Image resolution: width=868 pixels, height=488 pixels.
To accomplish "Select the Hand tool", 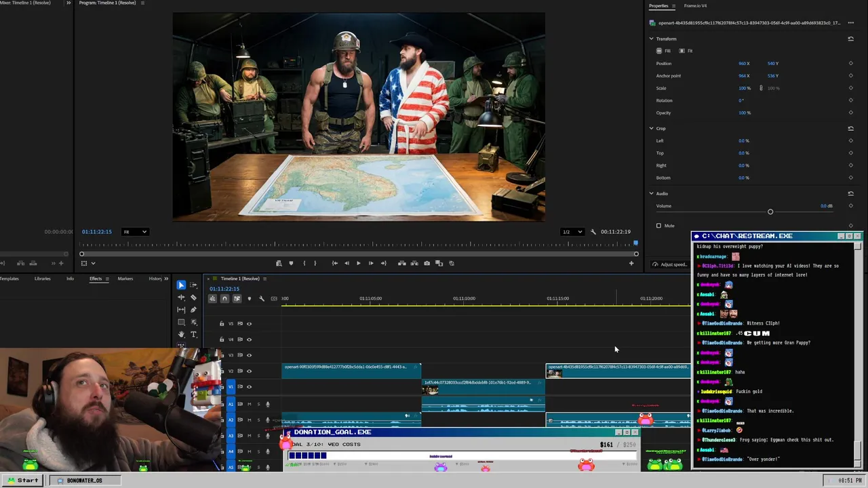I will click(x=181, y=334).
